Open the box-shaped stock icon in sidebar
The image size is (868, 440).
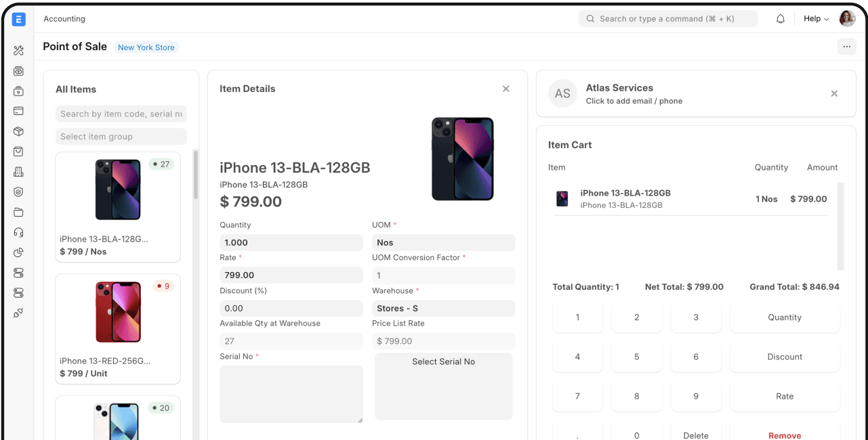tap(18, 131)
